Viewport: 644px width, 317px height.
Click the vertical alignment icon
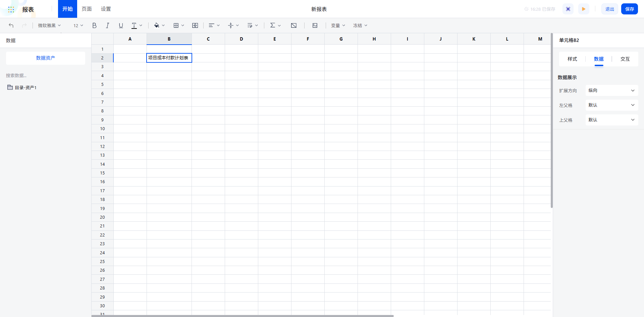pyautogui.click(x=231, y=25)
